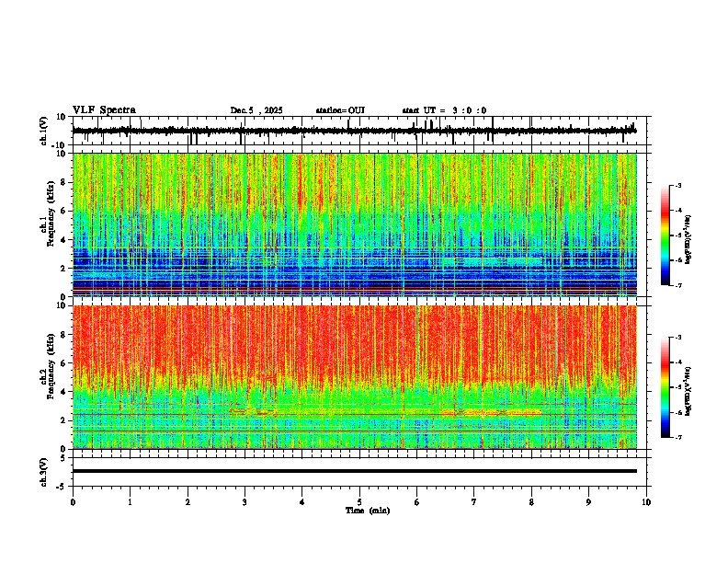Click the ch.1 voltage waveform trace
This screenshot has width=728, height=563.
tap(354, 131)
